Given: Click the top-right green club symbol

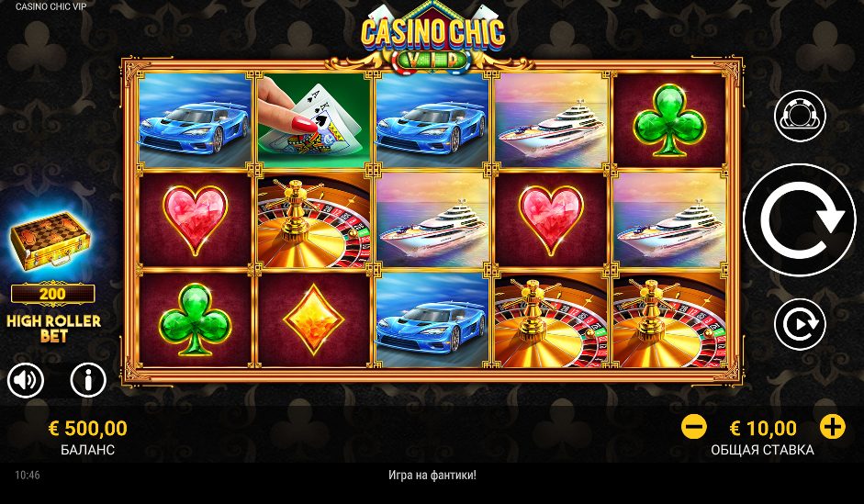Looking at the screenshot, I should pos(669,120).
